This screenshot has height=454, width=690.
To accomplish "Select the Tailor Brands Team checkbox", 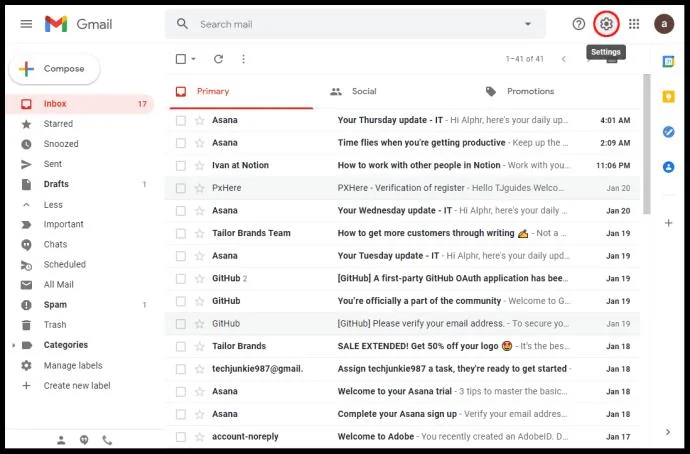I will pyautogui.click(x=180, y=234).
